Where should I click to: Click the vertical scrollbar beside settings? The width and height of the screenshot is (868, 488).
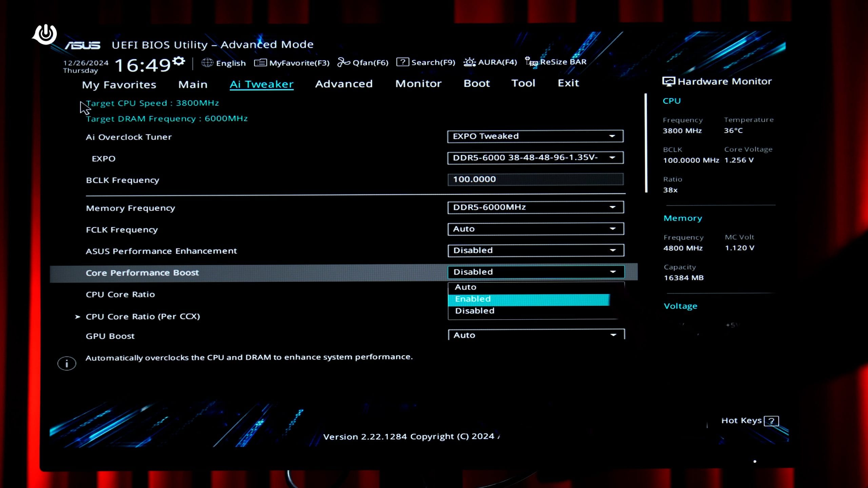coord(646,143)
